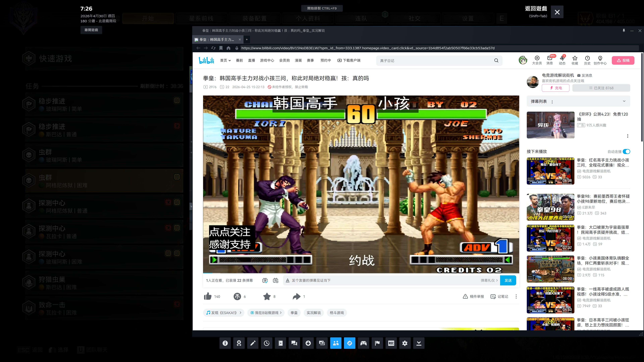Viewport: 644px width, 362px height.
Task: Open the overlay screenshots gallery icon
Action: [322, 343]
